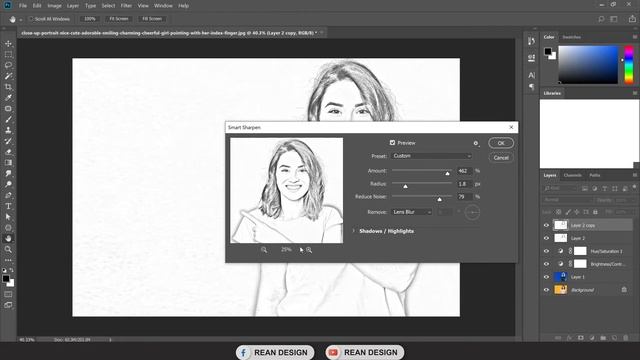Select the Pen tool
Screen dimensions: 640x360
pyautogui.click(x=8, y=196)
